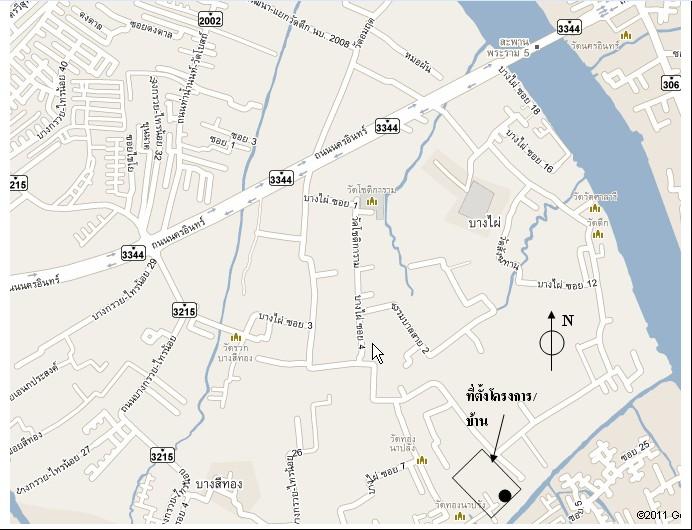The height and width of the screenshot is (530, 692).
Task: Select the temple icon beside วัดทองนาปรัง
Action: pos(460,516)
